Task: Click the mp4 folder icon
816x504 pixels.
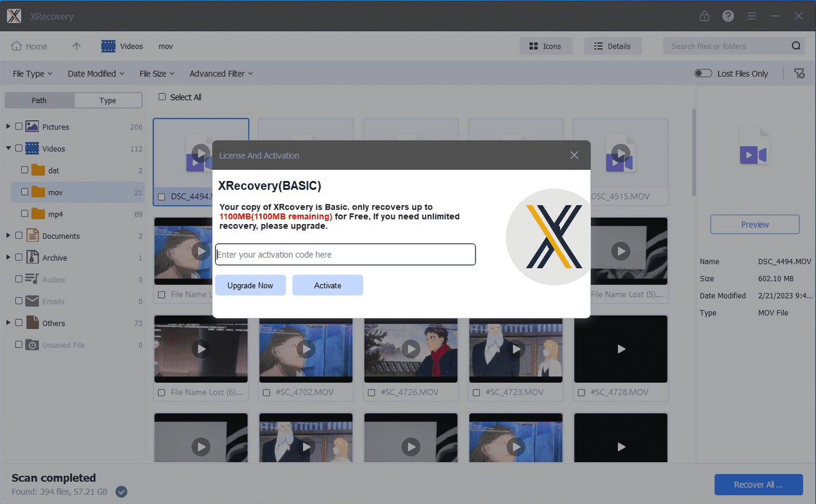Action: tap(38, 213)
